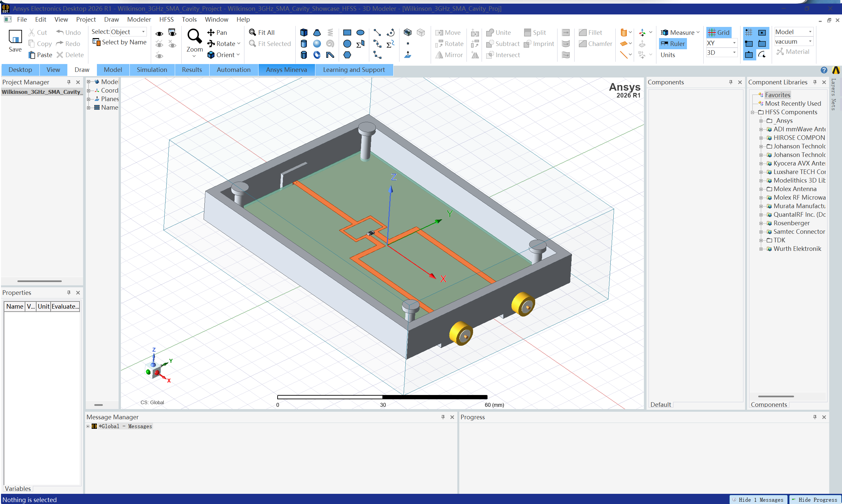Click the Paste button
This screenshot has width=842, height=504.
coord(40,55)
